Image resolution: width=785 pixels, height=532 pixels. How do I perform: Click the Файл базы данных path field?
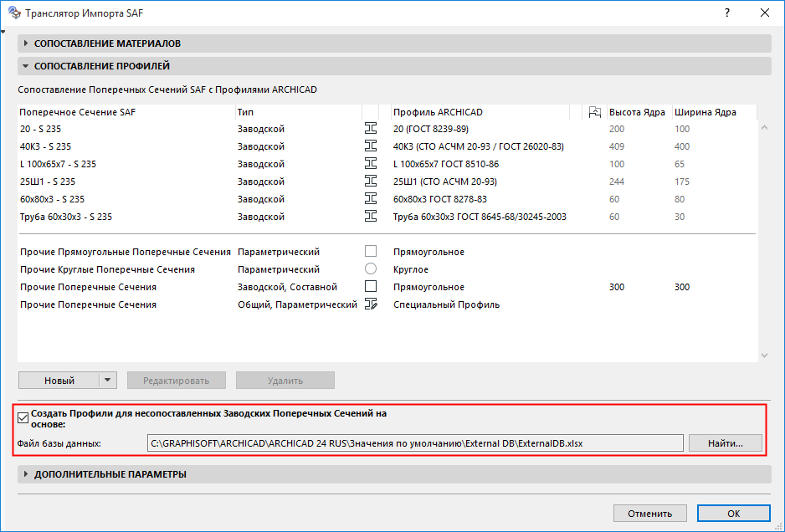click(415, 443)
